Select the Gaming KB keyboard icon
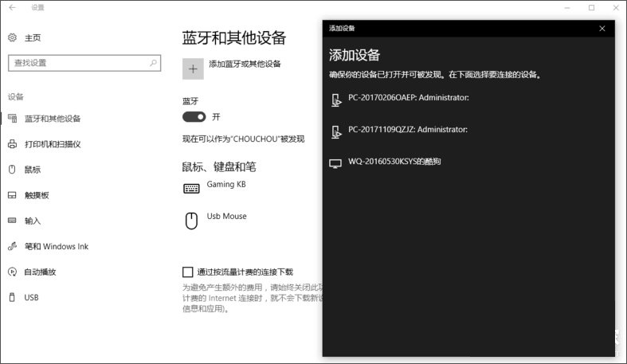The height and width of the screenshot is (364, 627). [x=191, y=188]
